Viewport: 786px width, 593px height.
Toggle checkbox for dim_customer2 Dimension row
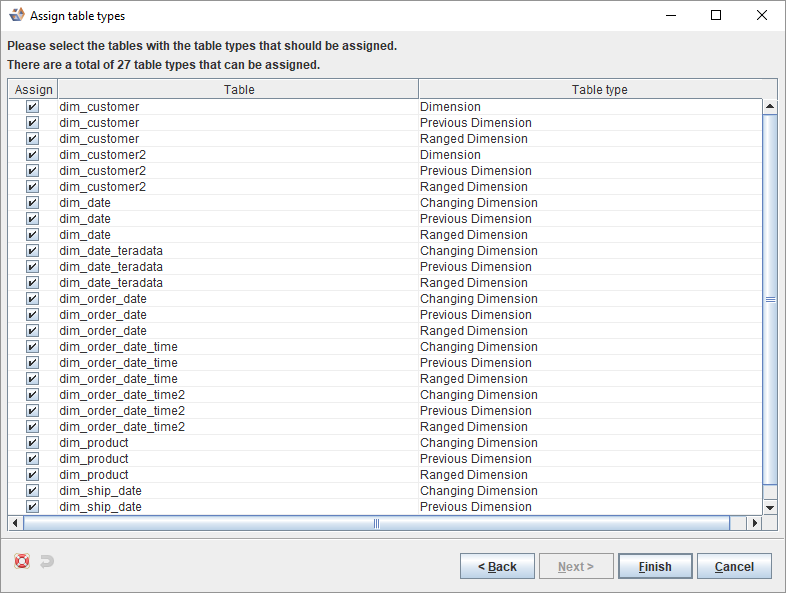click(32, 155)
